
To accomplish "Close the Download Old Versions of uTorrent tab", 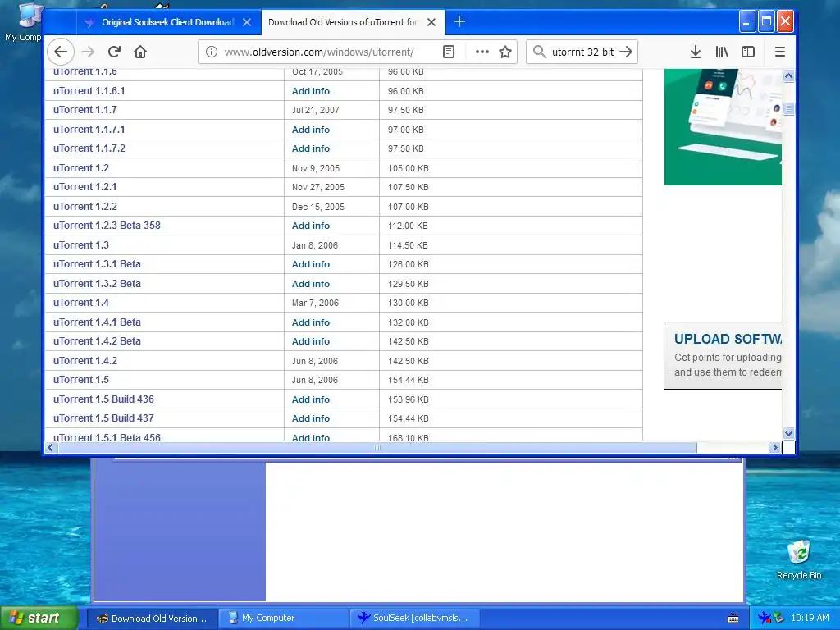I will (431, 22).
